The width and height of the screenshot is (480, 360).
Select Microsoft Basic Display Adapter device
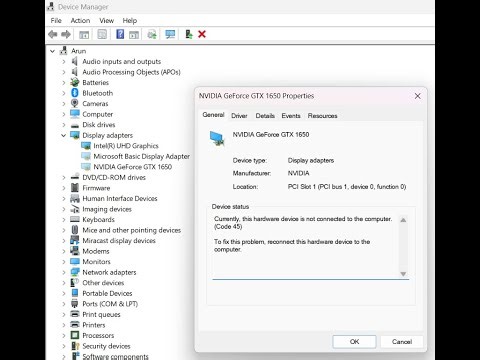[141, 156]
